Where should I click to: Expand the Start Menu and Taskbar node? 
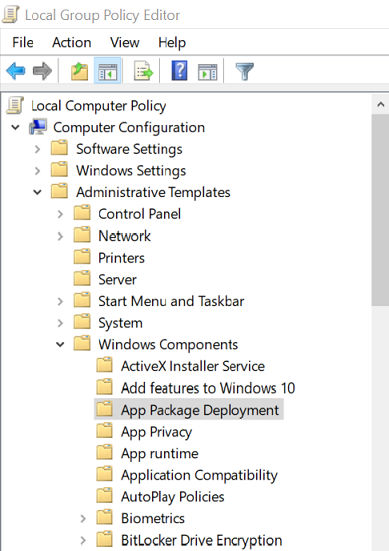60,301
